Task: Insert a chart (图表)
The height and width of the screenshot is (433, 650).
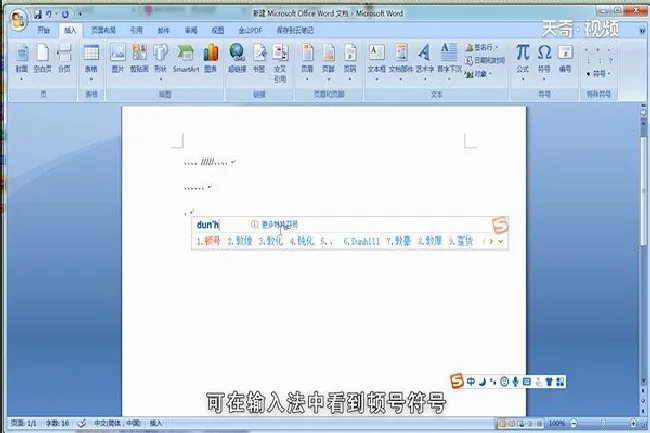Action: [211, 58]
